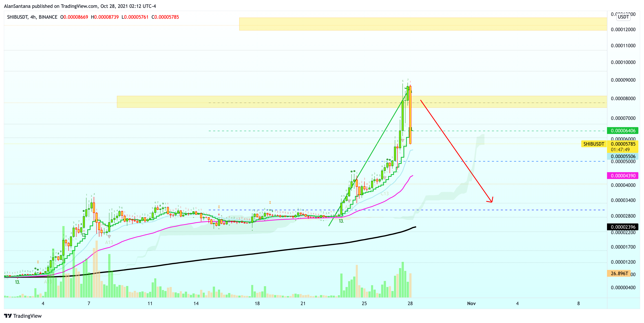This screenshot has width=644, height=323.
Task: Select the magenta 0.00004390 moving average label
Action: (x=622, y=176)
